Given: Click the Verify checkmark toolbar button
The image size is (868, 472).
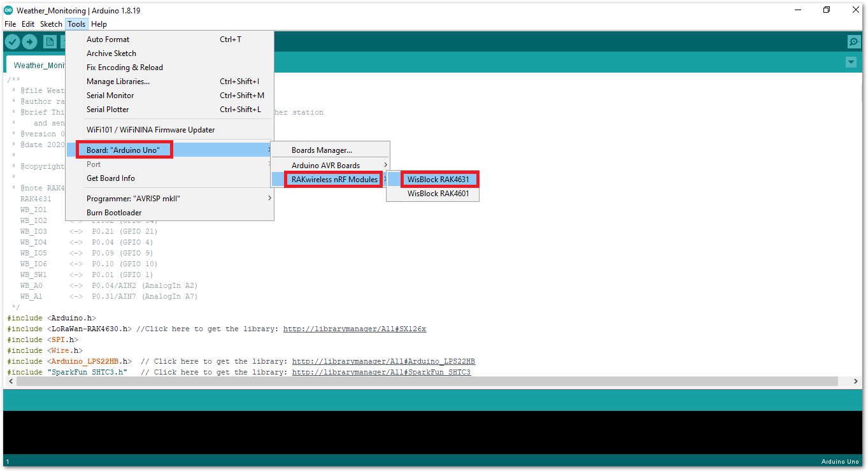Looking at the screenshot, I should (13, 42).
